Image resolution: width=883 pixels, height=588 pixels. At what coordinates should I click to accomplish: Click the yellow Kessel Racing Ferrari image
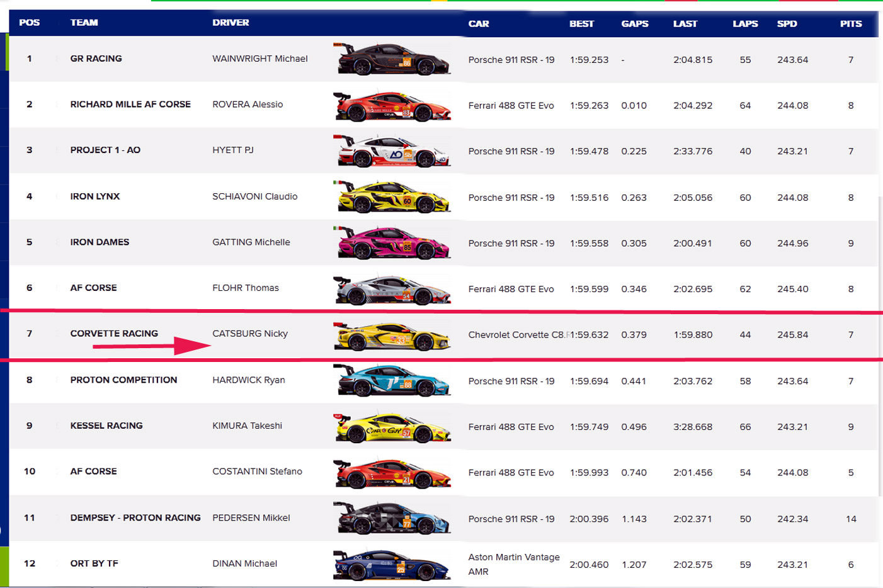(393, 427)
